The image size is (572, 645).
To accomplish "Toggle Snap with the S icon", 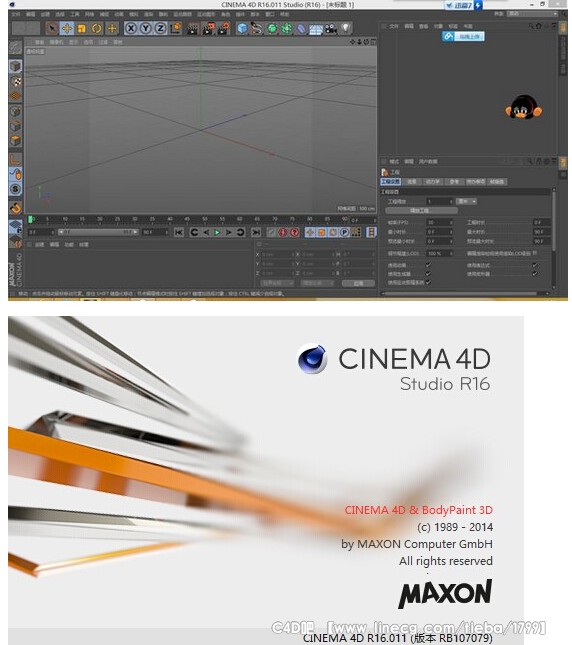I will pos(16,189).
